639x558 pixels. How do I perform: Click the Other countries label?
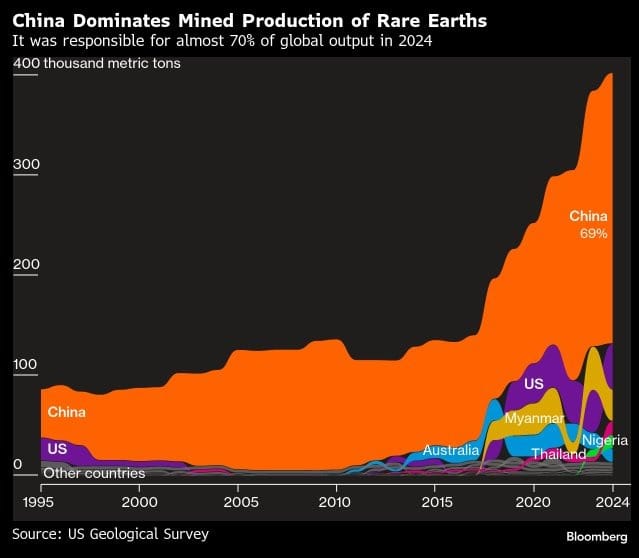coord(95,473)
